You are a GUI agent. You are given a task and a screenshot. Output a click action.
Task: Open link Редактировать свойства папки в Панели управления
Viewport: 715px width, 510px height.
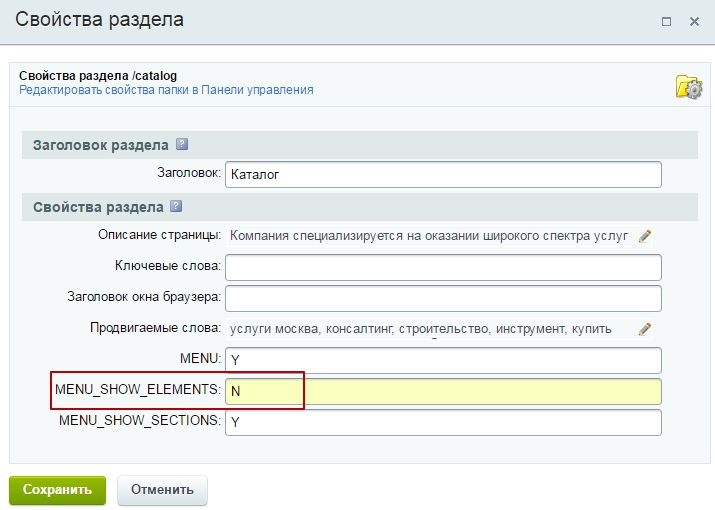tap(166, 90)
